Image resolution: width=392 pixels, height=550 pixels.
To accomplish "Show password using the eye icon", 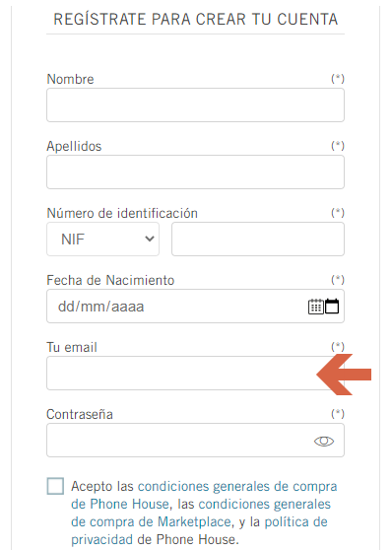I will click(x=324, y=441).
